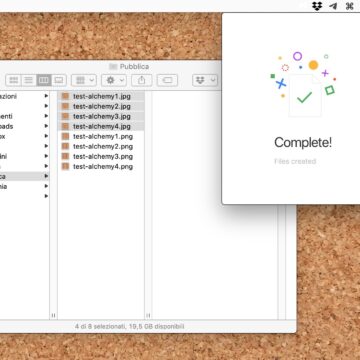The width and height of the screenshot is (360, 360).
Task: Click the second column resize handle at bottom
Action: pyautogui.click(x=148, y=315)
